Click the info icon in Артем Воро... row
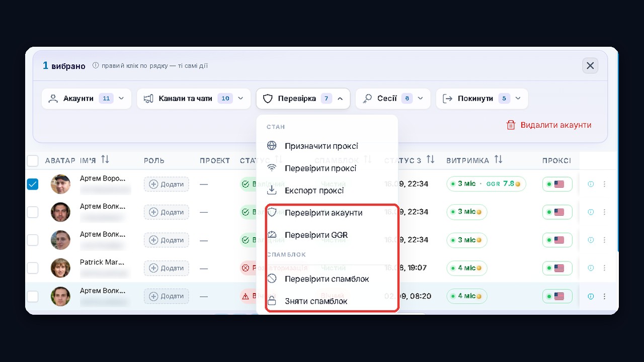 click(x=591, y=184)
